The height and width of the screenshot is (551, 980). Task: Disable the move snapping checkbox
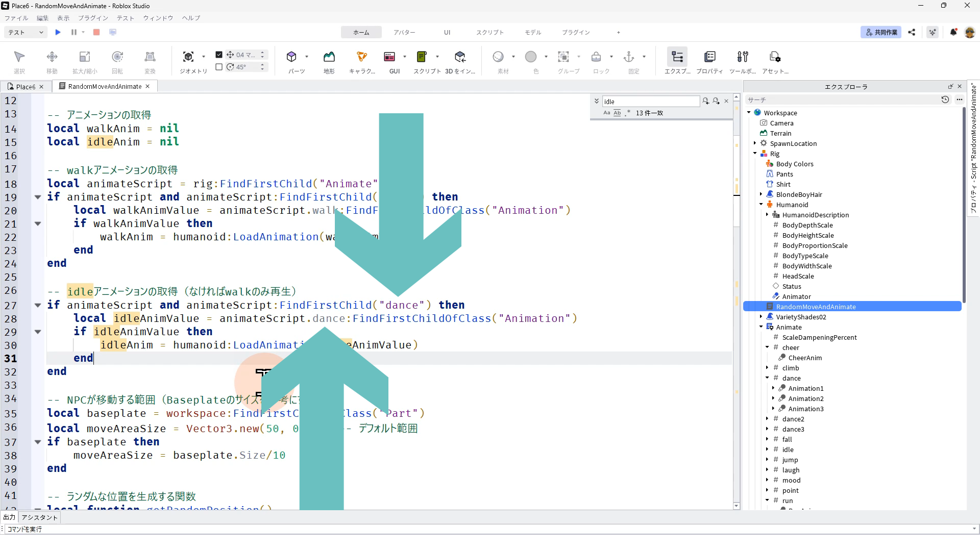[x=219, y=55]
